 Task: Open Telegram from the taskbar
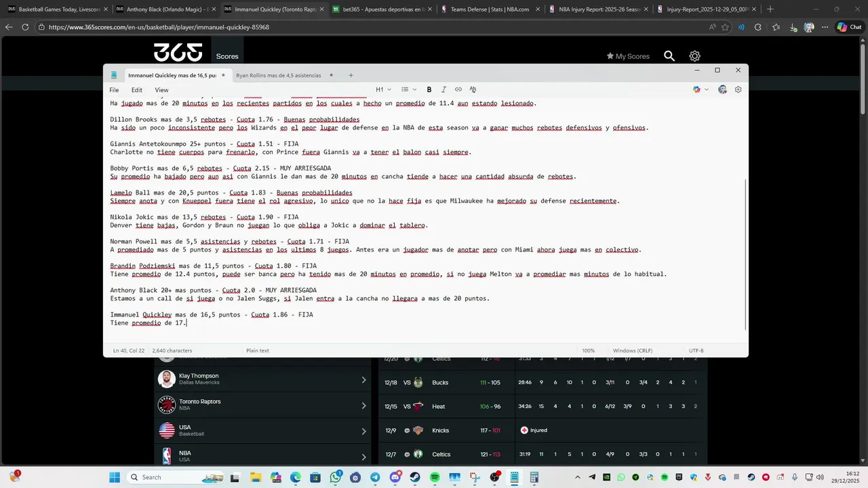point(375,477)
